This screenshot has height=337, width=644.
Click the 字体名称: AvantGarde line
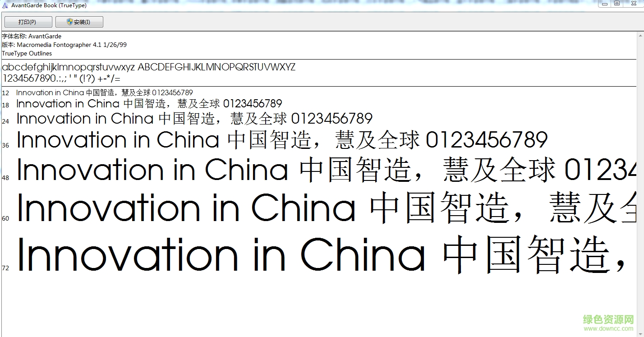32,36
